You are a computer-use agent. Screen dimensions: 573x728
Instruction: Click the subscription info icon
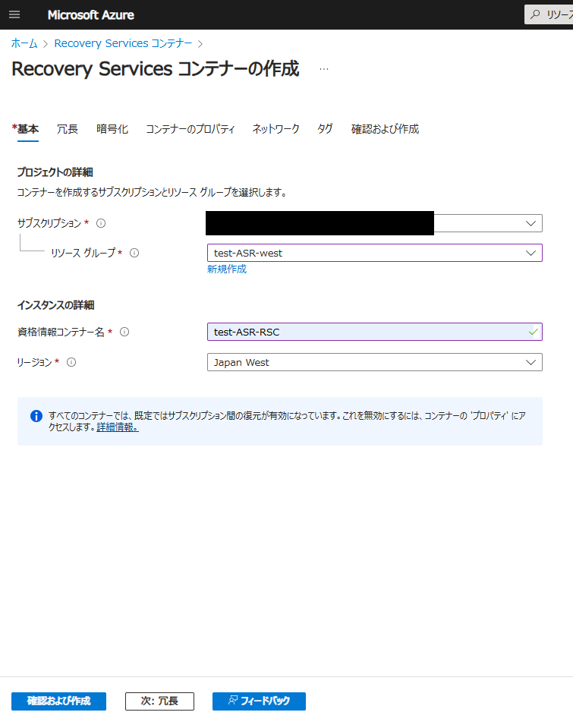point(101,223)
